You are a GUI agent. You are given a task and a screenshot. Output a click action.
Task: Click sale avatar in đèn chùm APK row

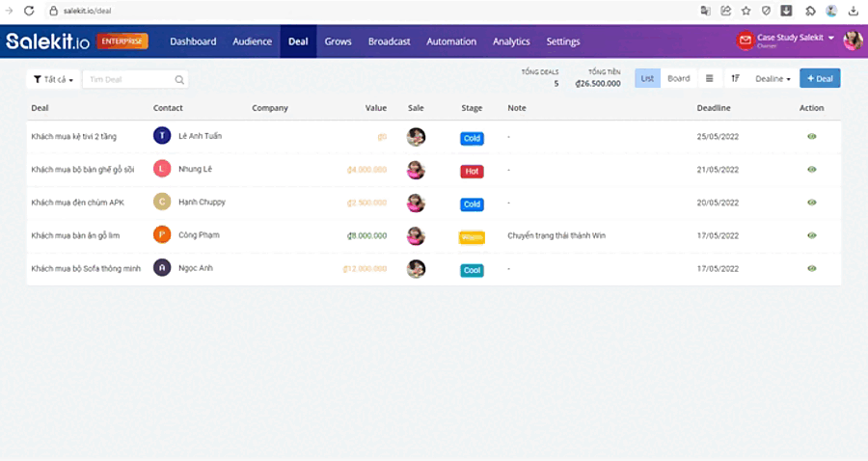pos(416,203)
